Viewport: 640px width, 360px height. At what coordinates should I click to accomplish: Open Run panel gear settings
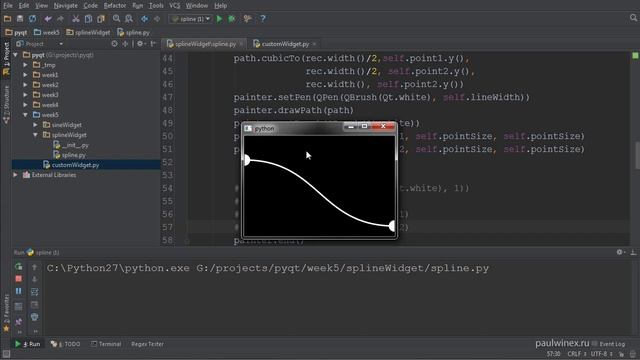pyautogui.click(x=620, y=253)
